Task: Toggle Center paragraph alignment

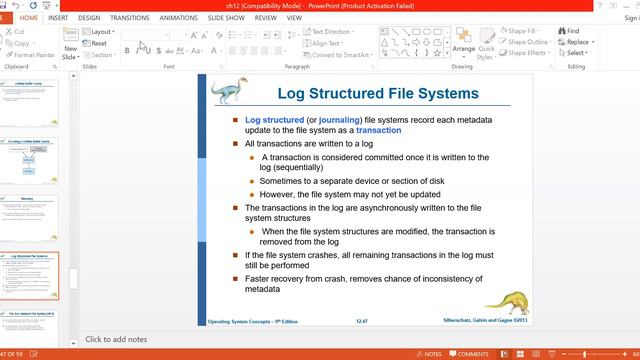Action: (x=243, y=51)
